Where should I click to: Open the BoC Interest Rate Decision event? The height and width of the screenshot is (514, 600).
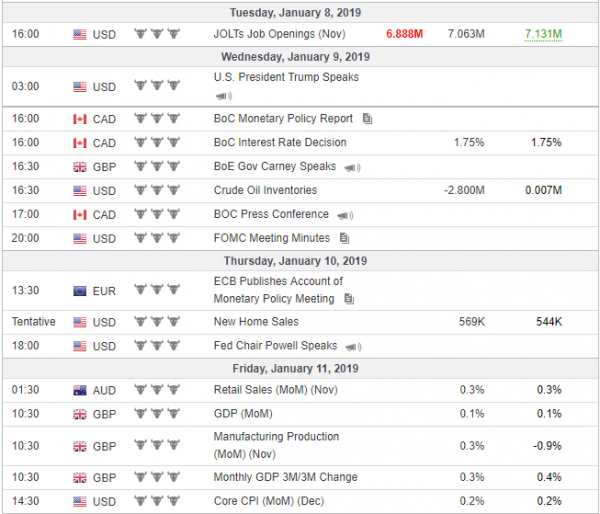pos(280,142)
